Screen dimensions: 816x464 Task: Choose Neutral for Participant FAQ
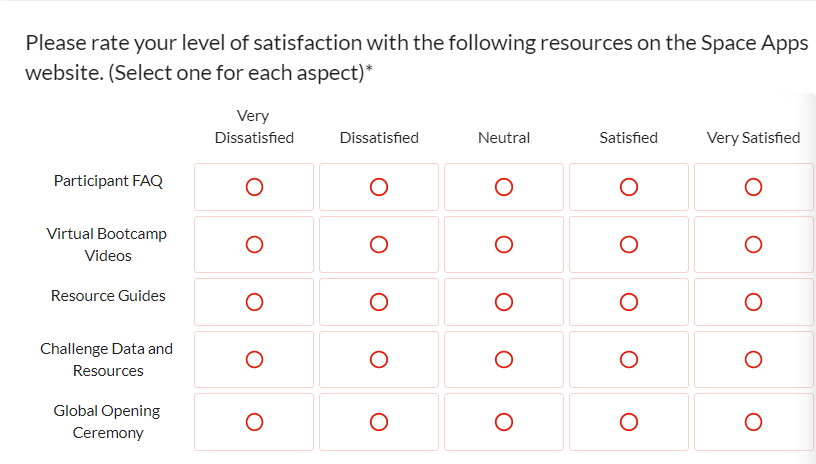(x=503, y=187)
